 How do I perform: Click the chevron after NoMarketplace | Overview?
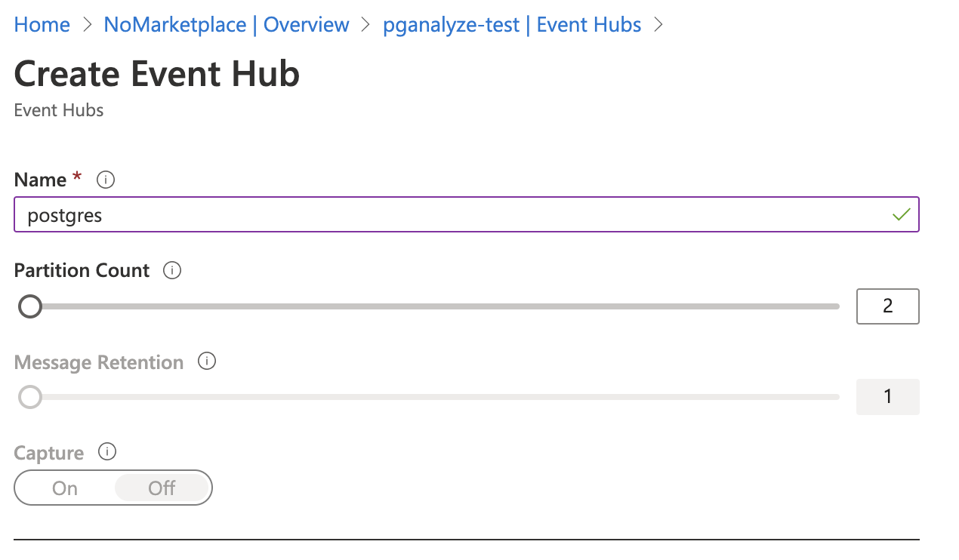(x=367, y=25)
